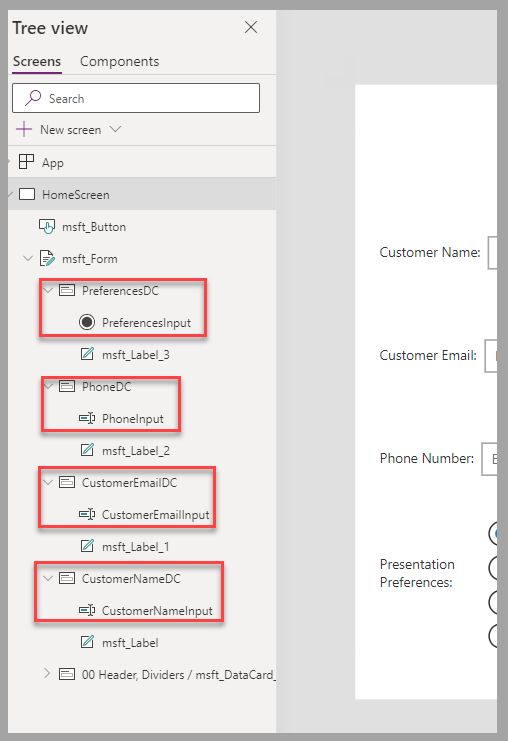
Task: Select msft_Label_1 in the tree
Action: point(136,547)
